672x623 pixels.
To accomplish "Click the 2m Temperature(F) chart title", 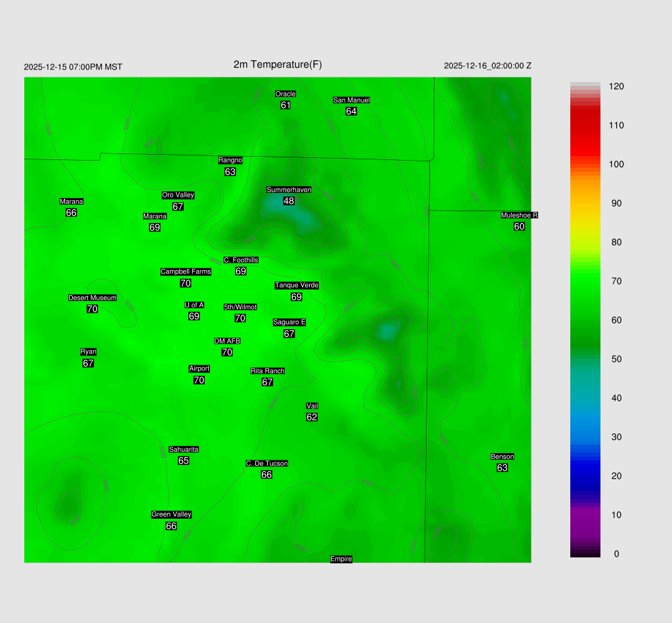I will tap(278, 64).
